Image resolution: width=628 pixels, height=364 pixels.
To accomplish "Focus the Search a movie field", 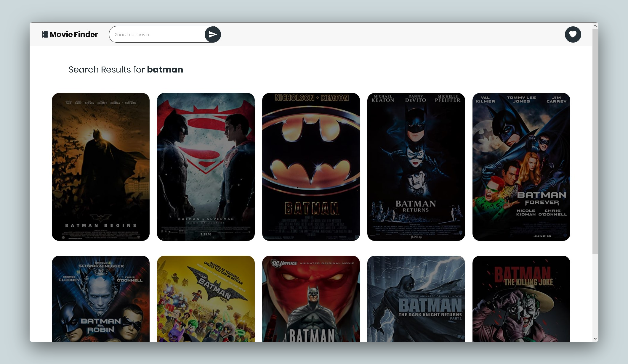I will 157,34.
